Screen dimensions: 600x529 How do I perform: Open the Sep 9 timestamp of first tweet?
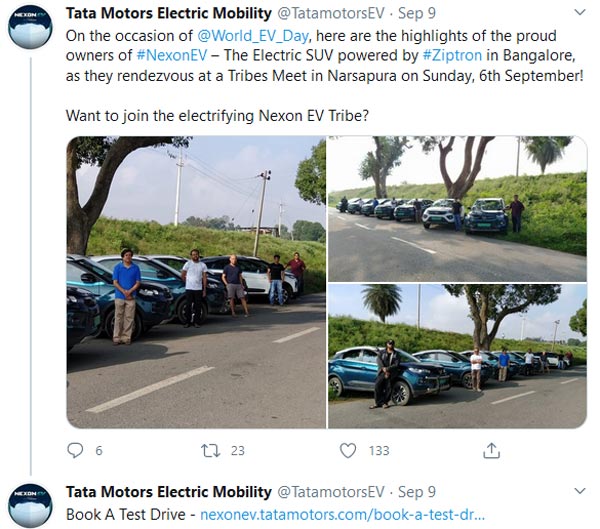416,13
